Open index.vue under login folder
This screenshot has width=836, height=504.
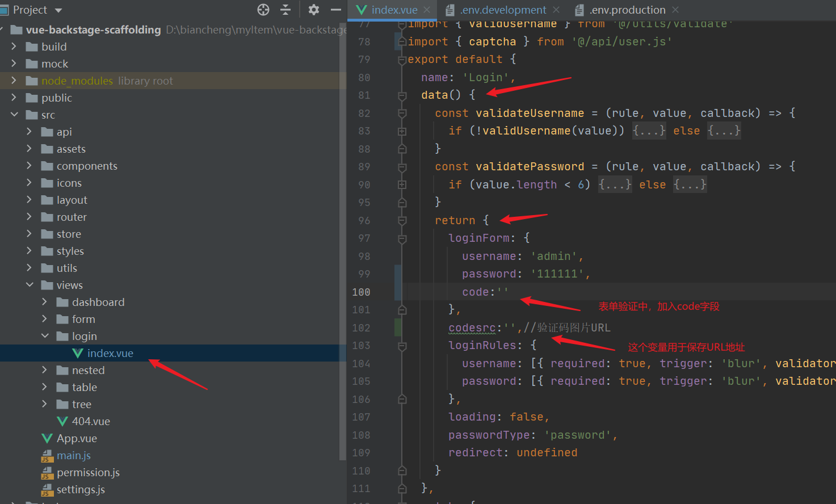(110, 353)
